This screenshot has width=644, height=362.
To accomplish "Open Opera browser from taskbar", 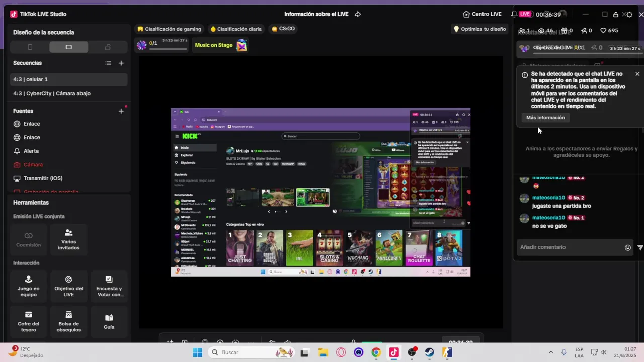I will click(341, 352).
